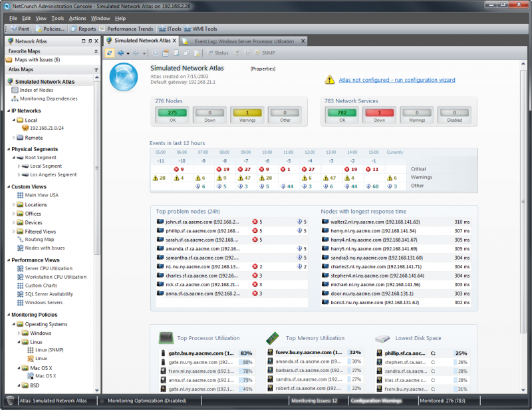The height and width of the screenshot is (410, 532).
Task: Collapse the IP Networks tree section
Action: [x=9, y=110]
